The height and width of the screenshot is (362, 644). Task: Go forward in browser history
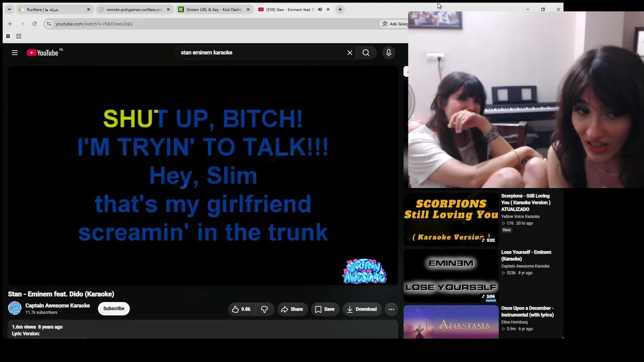tap(22, 24)
